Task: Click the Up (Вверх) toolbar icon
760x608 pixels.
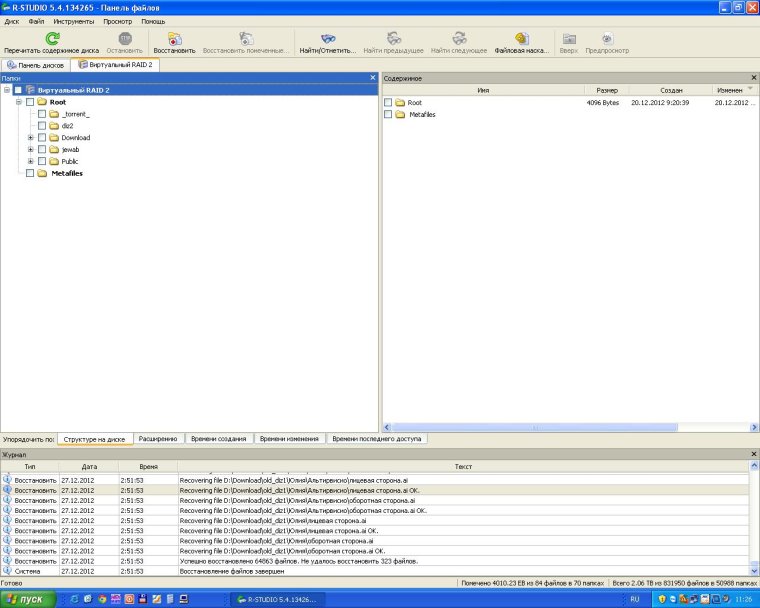Action: tap(569, 39)
